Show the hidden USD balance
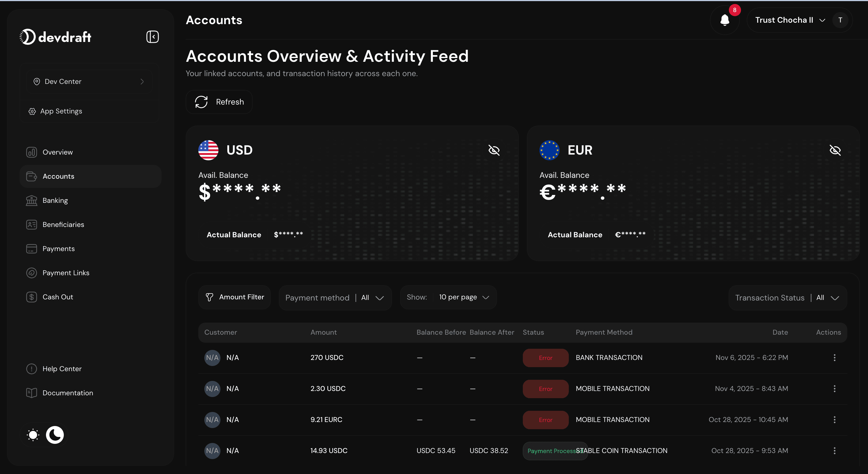This screenshot has width=868, height=474. point(494,150)
